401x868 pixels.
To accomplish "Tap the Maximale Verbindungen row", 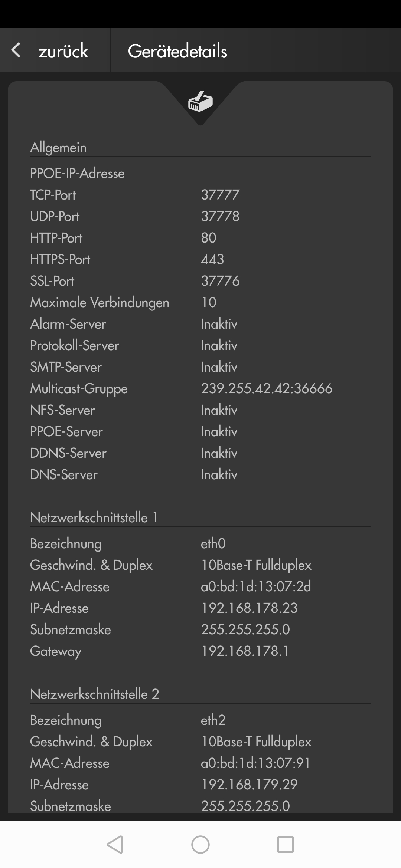I will coord(100,302).
